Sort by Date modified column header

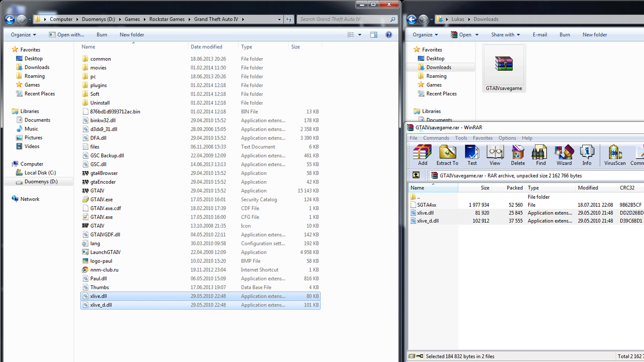[x=213, y=47]
